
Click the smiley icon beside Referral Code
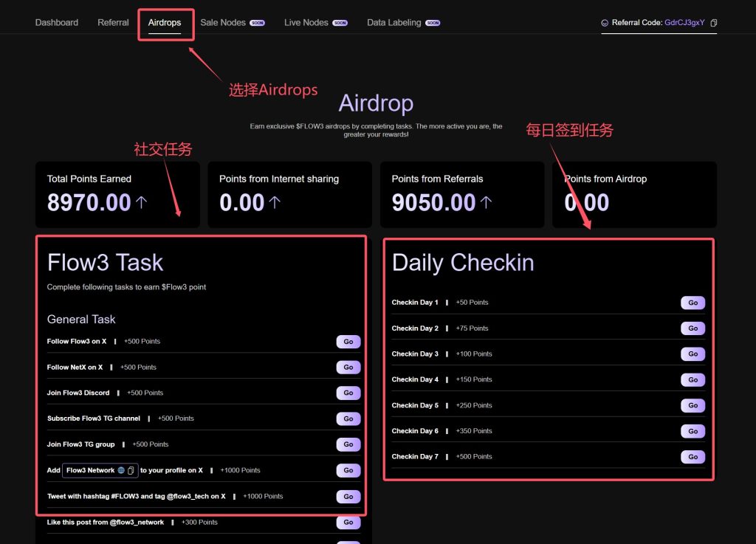pyautogui.click(x=605, y=23)
